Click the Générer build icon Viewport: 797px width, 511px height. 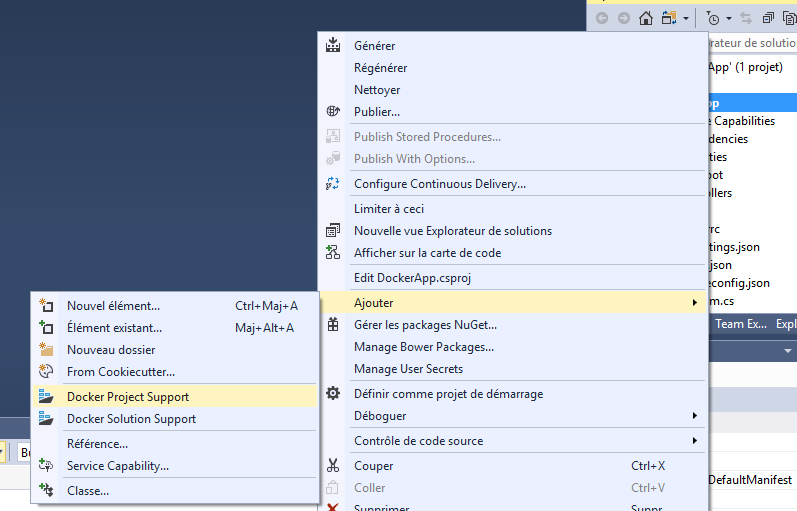click(333, 46)
